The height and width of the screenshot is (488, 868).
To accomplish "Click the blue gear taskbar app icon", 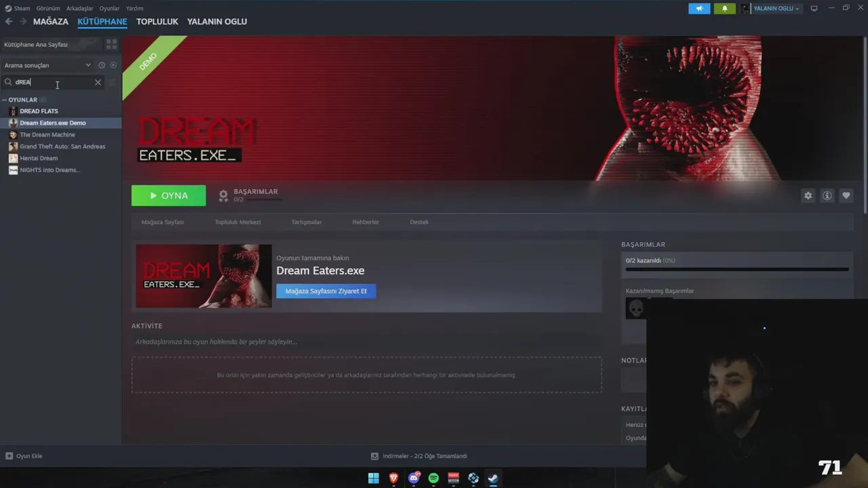I will tap(473, 479).
